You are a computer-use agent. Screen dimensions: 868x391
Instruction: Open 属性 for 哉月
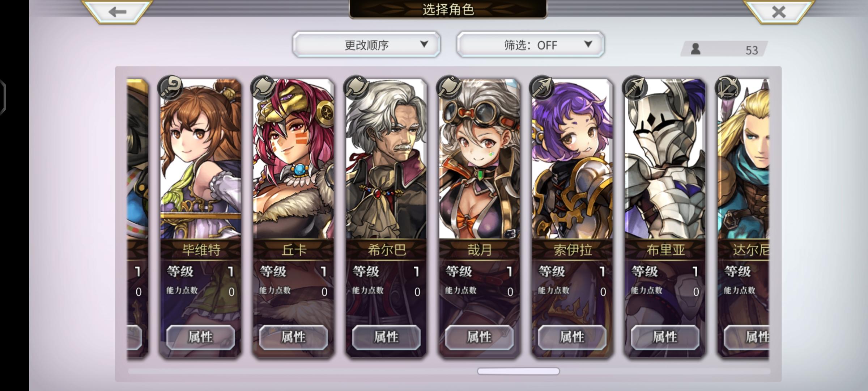point(479,337)
